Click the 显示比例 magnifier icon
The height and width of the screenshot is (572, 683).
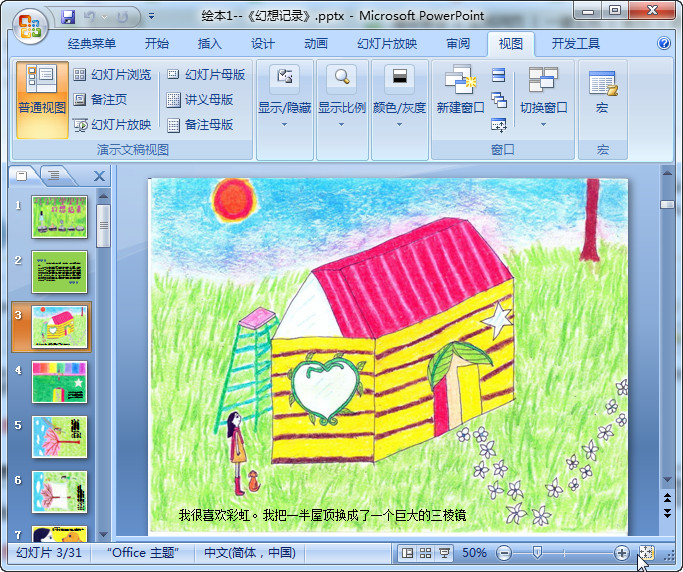(342, 78)
